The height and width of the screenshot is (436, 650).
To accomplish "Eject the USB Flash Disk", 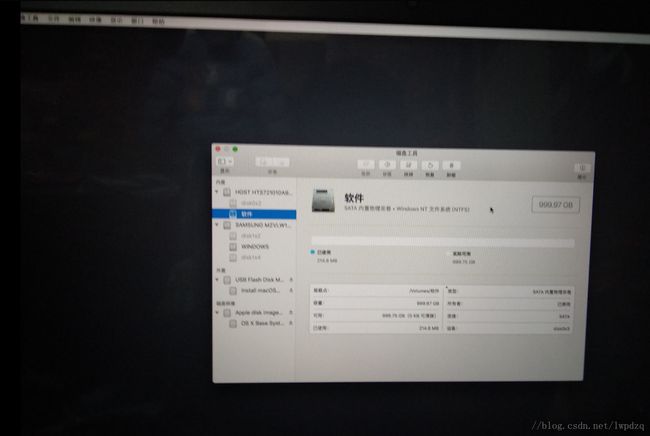I will [x=291, y=280].
